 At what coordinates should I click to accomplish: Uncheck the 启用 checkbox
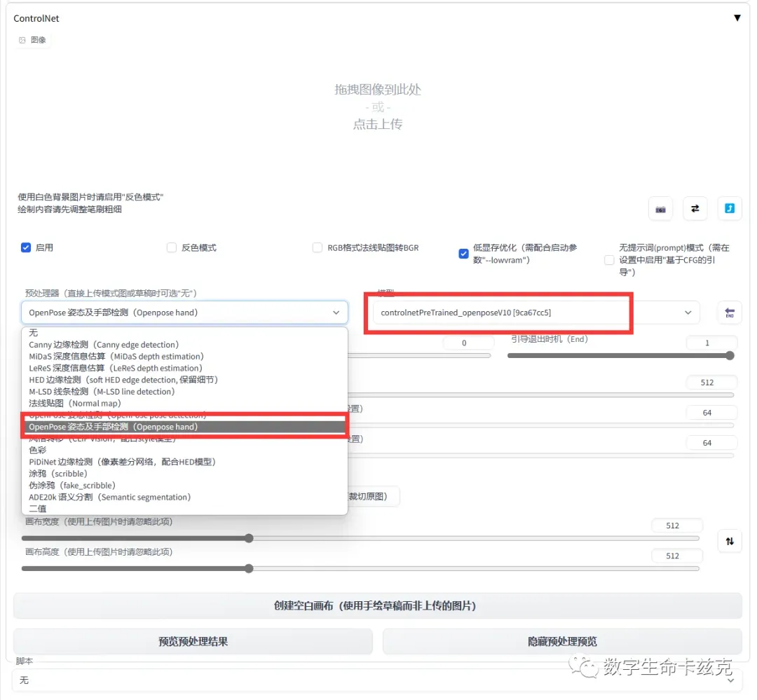pyautogui.click(x=26, y=247)
